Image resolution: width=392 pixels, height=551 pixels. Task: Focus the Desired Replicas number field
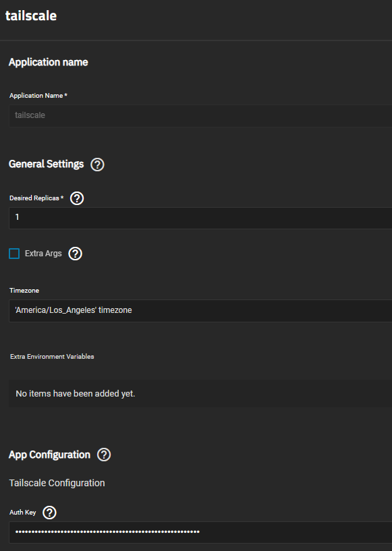(200, 218)
